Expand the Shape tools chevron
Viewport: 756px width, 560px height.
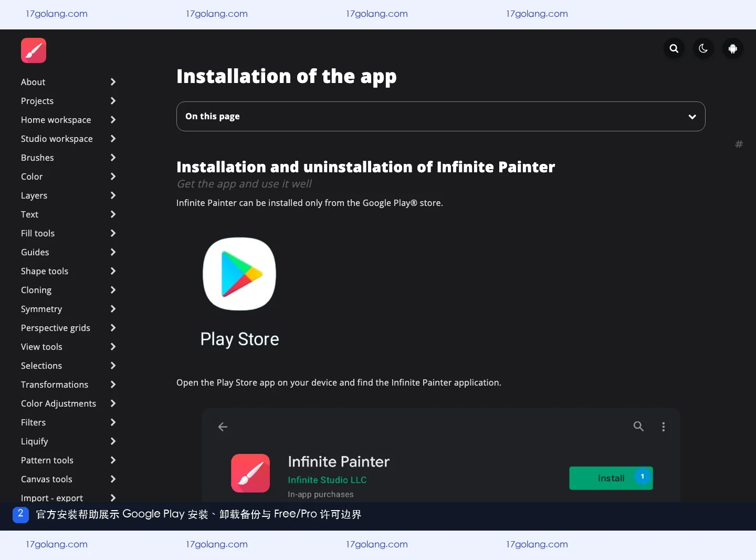click(113, 271)
